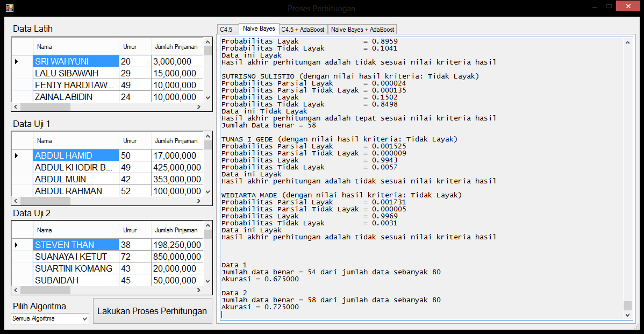Select the C4.5 + AdaBoost tab
Screen dimensions: 644x334
[303, 29]
